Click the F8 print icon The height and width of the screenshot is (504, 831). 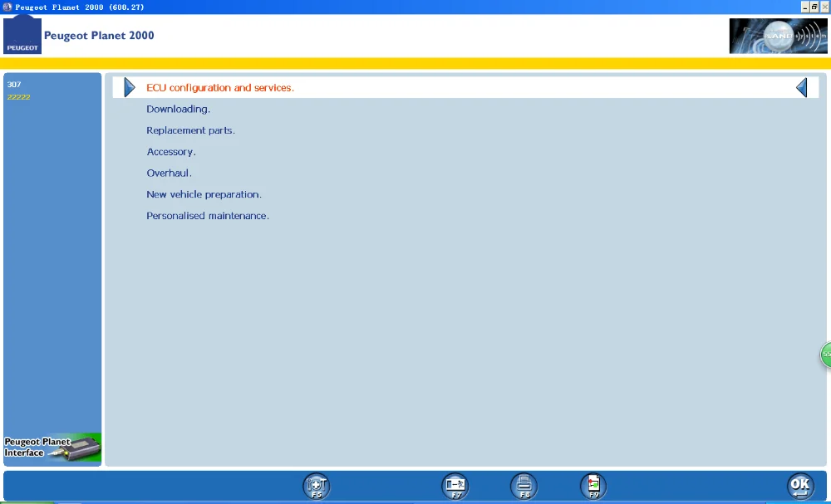(x=524, y=486)
